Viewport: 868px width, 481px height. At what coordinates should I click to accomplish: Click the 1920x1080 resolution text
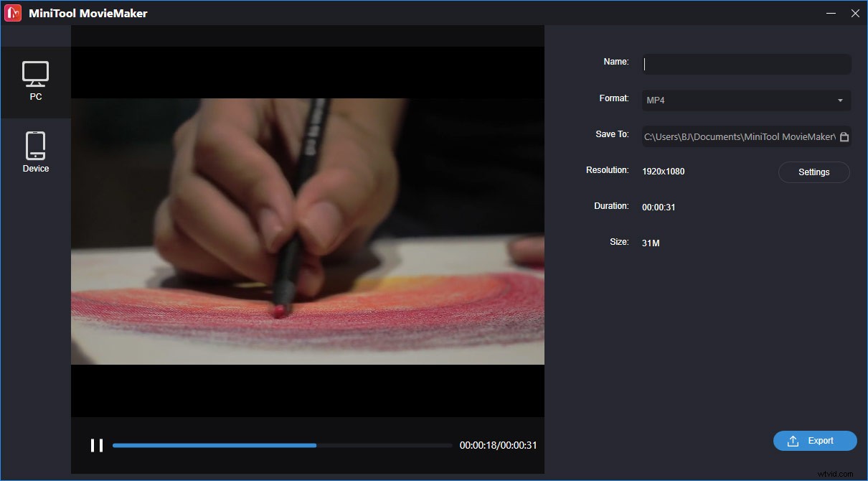(x=663, y=171)
